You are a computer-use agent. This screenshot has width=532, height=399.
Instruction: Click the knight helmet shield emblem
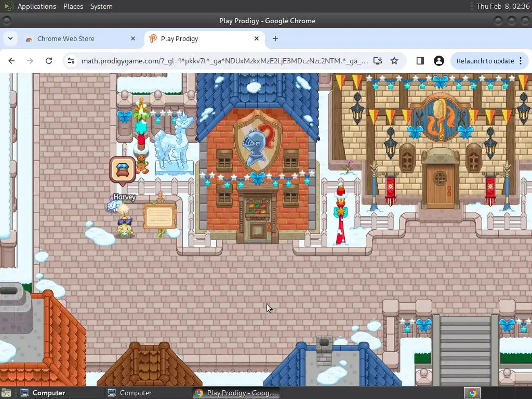point(258,141)
